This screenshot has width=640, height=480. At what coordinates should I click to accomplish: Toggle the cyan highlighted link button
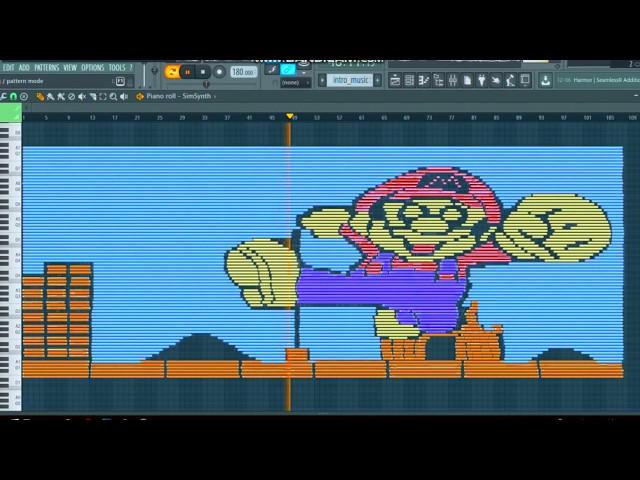[x=288, y=70]
